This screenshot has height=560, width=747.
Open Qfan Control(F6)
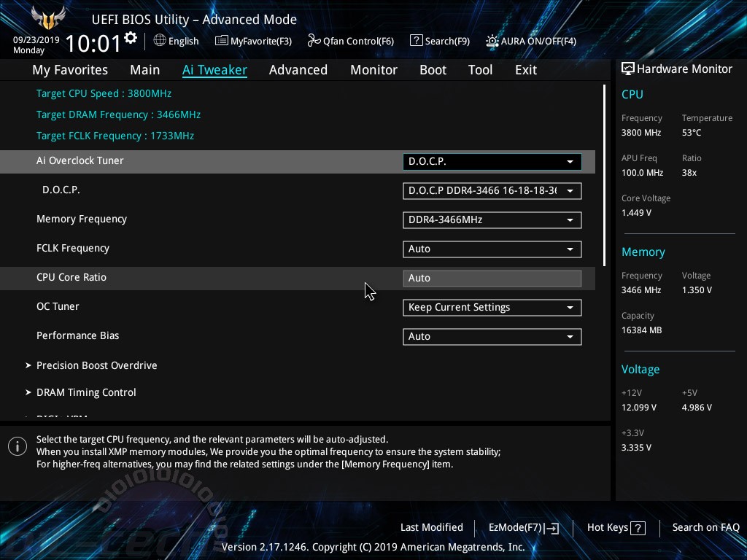click(358, 41)
